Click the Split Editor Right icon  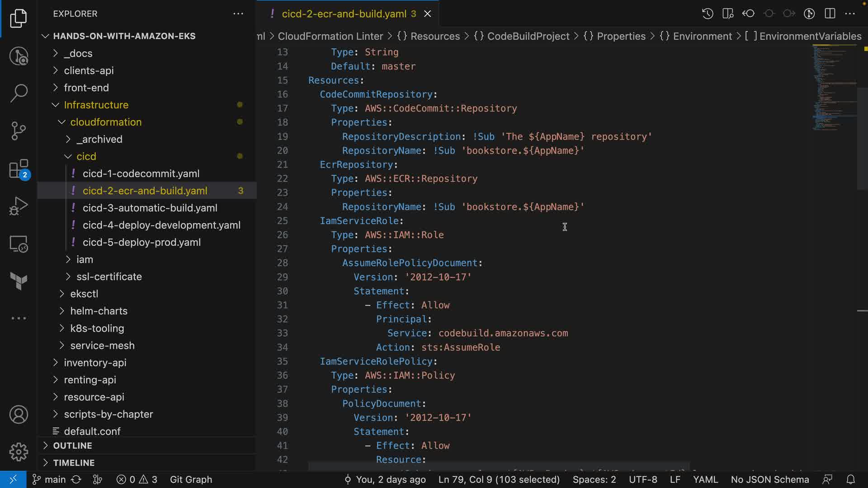tap(830, 14)
